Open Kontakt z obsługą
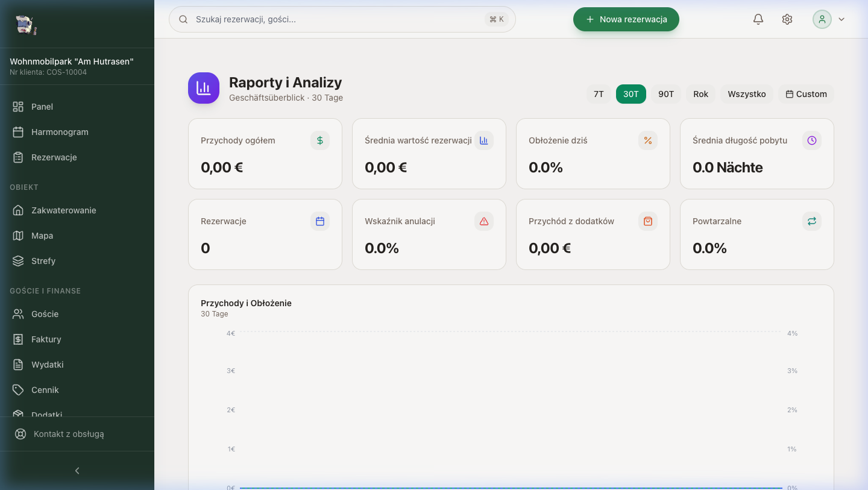The image size is (868, 490). click(77, 434)
